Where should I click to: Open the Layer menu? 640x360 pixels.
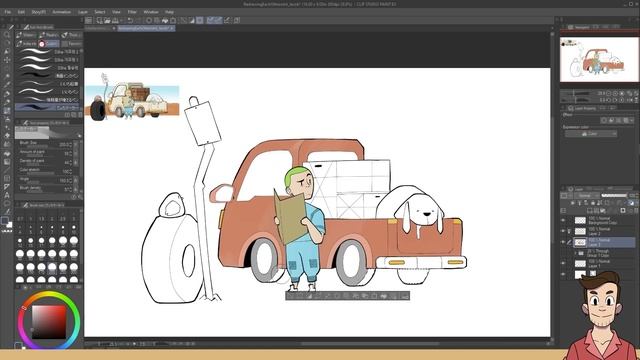click(83, 12)
